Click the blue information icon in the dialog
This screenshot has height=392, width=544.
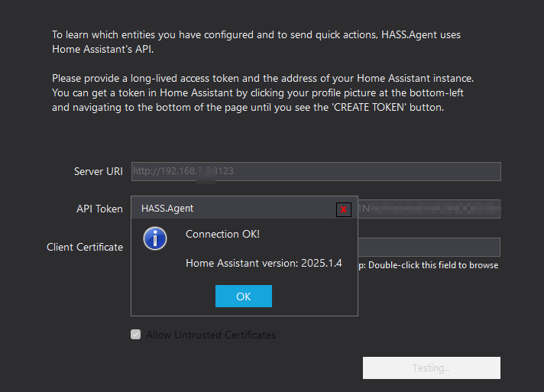tap(155, 238)
